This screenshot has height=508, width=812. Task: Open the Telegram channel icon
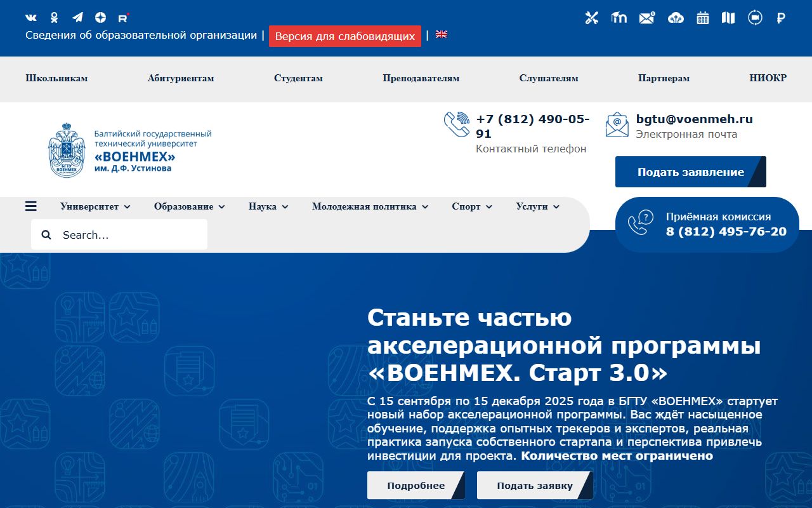click(x=77, y=18)
